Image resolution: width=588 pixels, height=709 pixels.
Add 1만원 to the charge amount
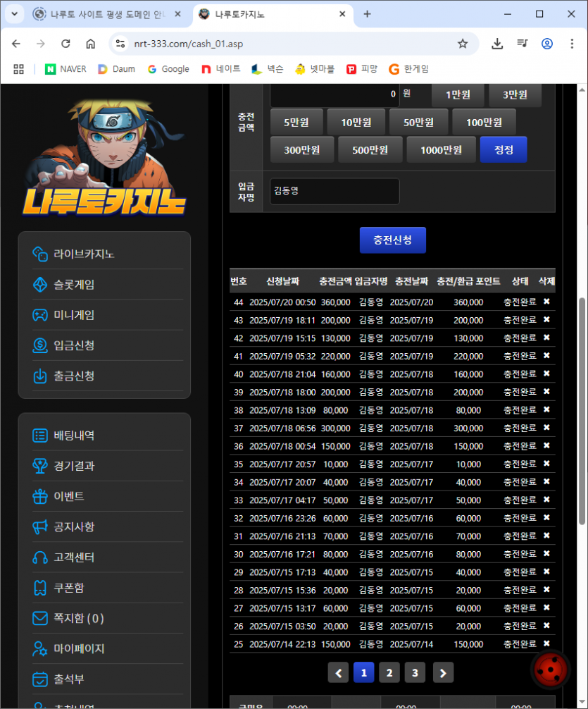pos(458,95)
